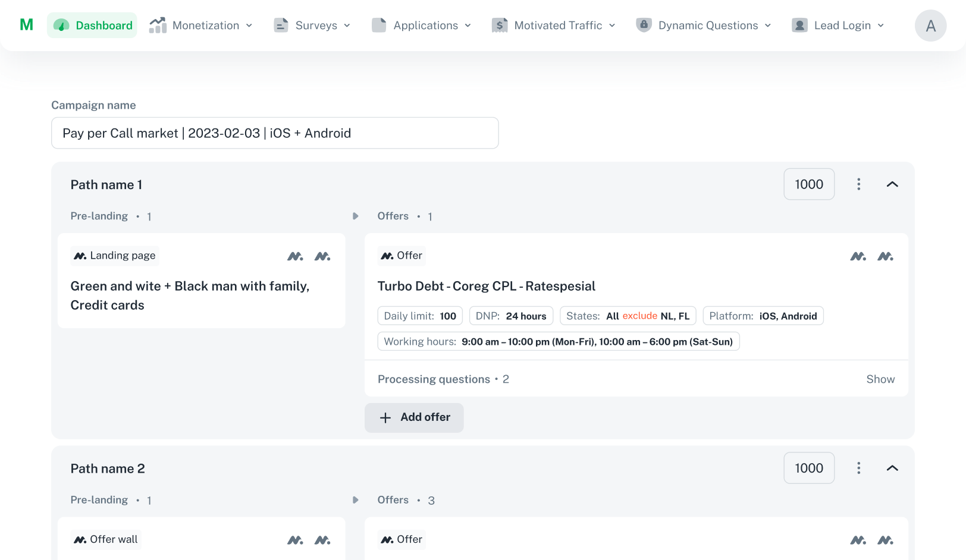
Task: Click second icon on Turbo Debt offer card
Action: 886,256
